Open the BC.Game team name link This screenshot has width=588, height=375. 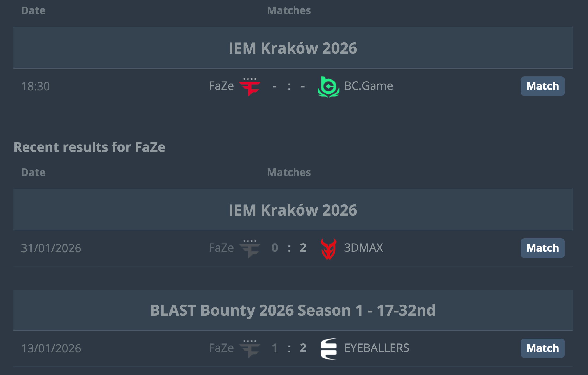pyautogui.click(x=368, y=86)
